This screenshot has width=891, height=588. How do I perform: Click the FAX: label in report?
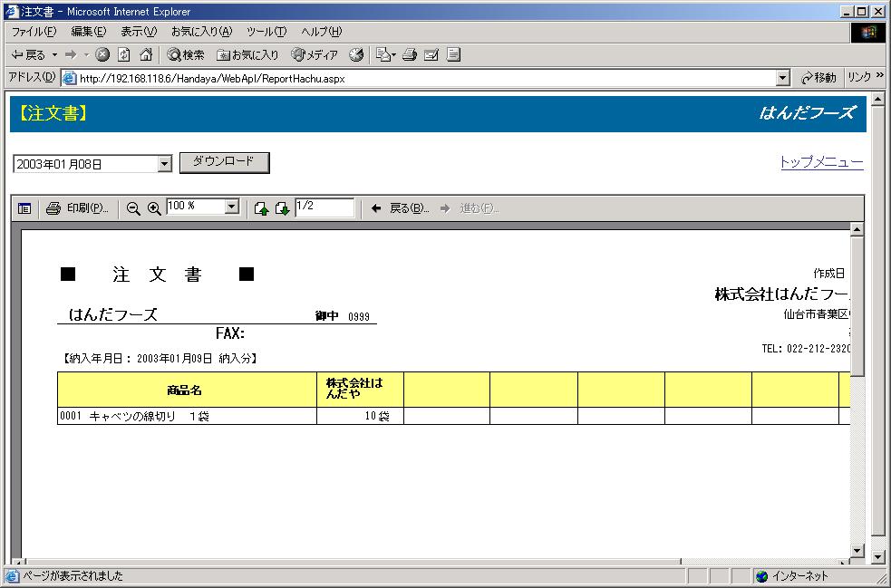230,333
